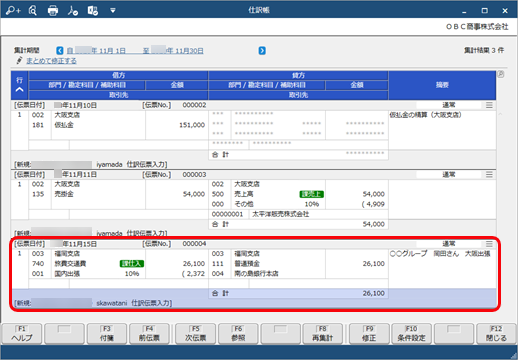Select 売上高 credit account cell
This screenshot has width=518, height=360.
[244, 194]
